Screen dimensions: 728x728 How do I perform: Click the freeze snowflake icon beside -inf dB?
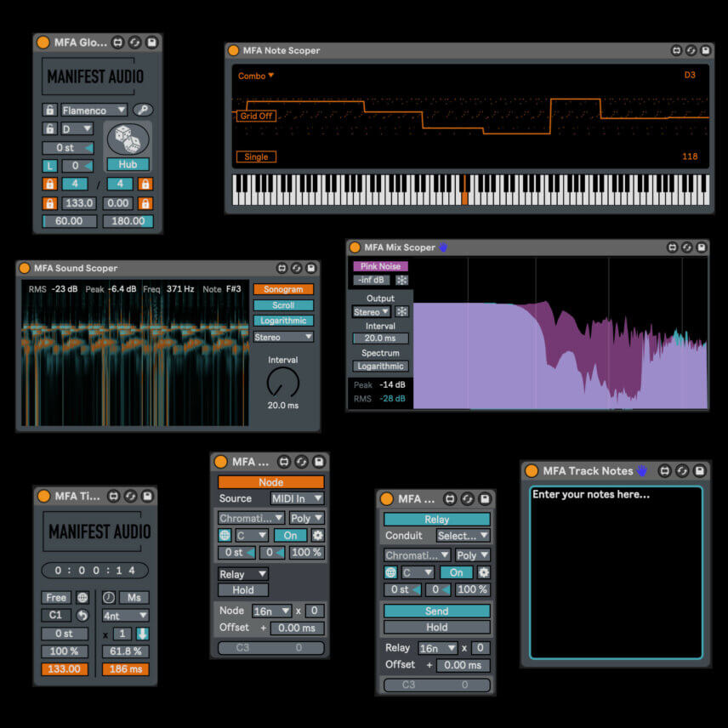point(401,280)
